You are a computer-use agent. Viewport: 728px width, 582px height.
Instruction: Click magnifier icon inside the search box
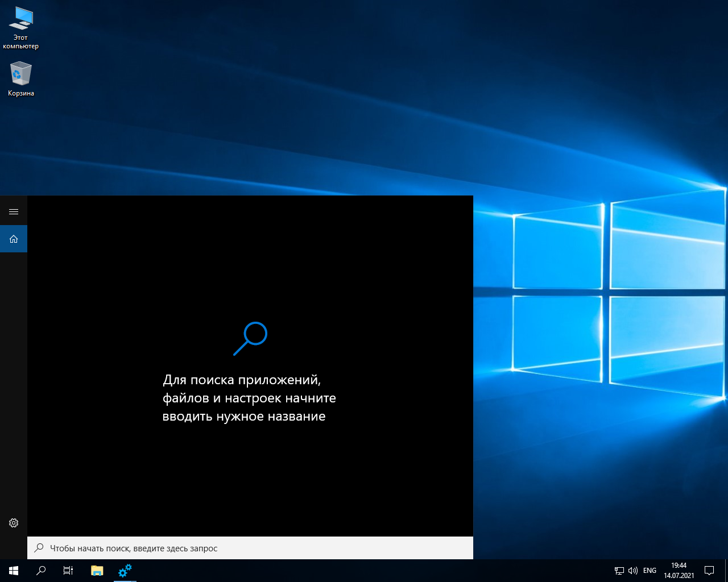pyautogui.click(x=39, y=548)
